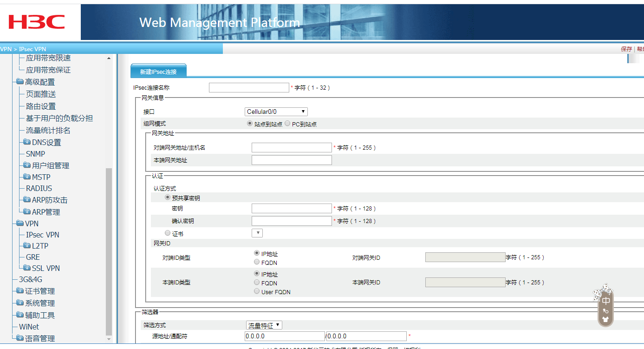
Task: Click the 保存 link
Action: coord(626,49)
